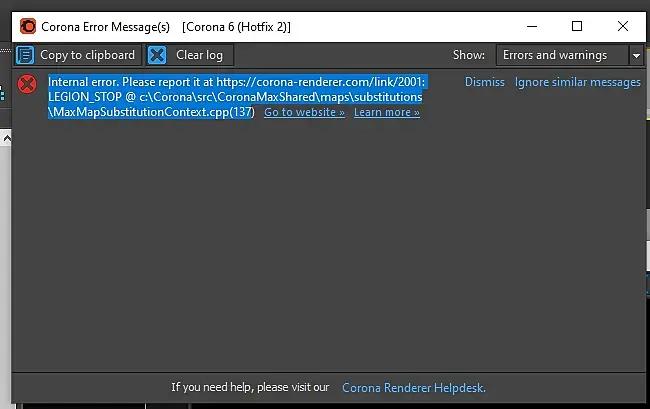Visit the Corona Renderer Helpdesk link
Screen dimensions: 650x409
click(x=414, y=388)
